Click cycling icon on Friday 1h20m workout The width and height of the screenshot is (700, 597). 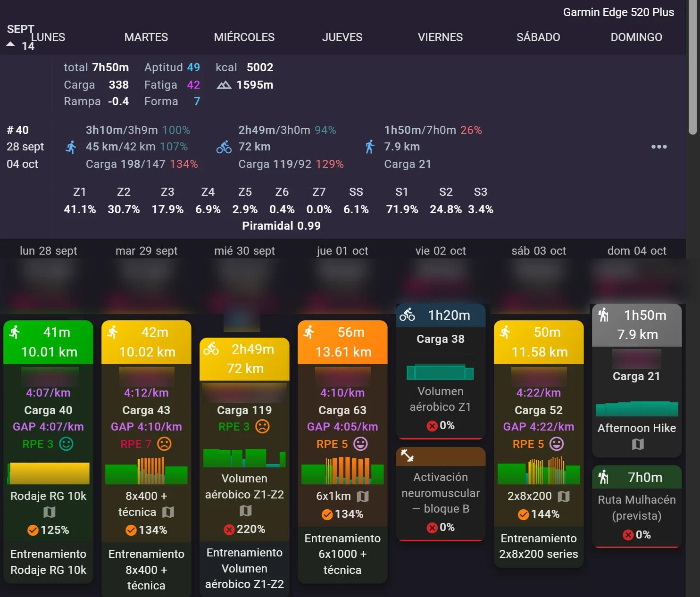407,315
